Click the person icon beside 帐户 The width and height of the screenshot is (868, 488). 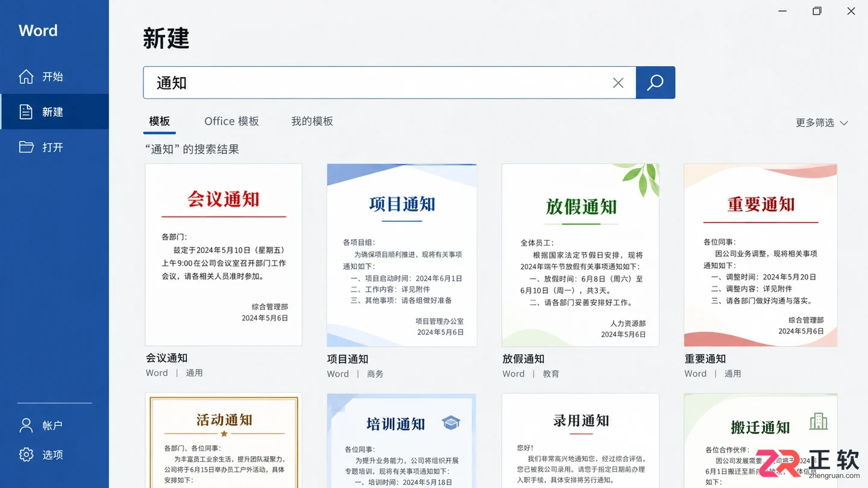26,425
